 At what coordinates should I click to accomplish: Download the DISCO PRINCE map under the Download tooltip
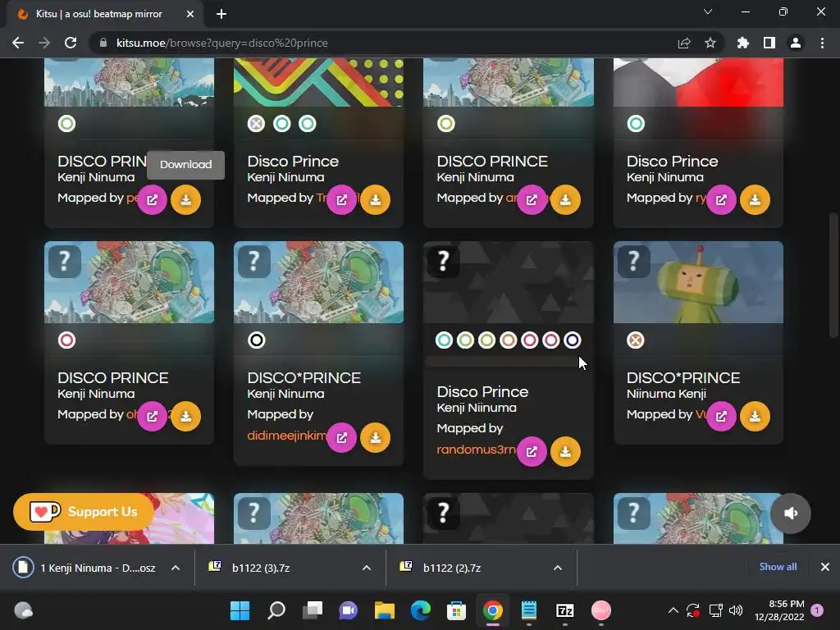click(186, 200)
